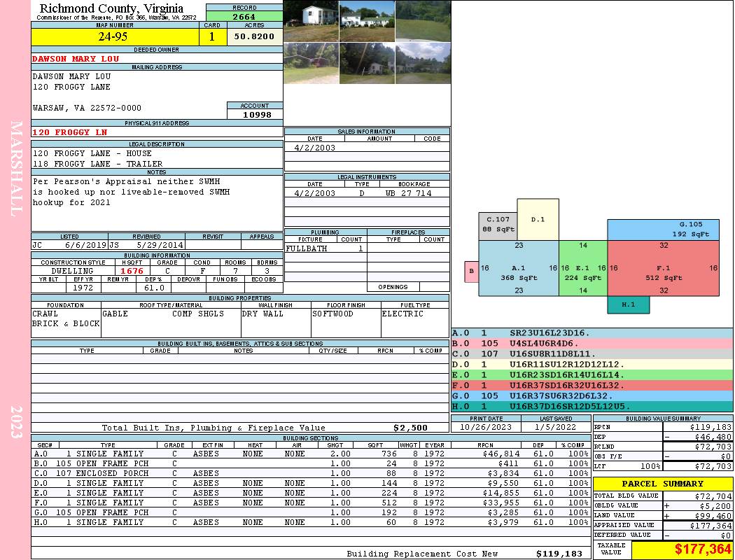This screenshot has height=560, width=735.
Task: Select sketch section F.1 512 SqFt
Action: point(664,268)
